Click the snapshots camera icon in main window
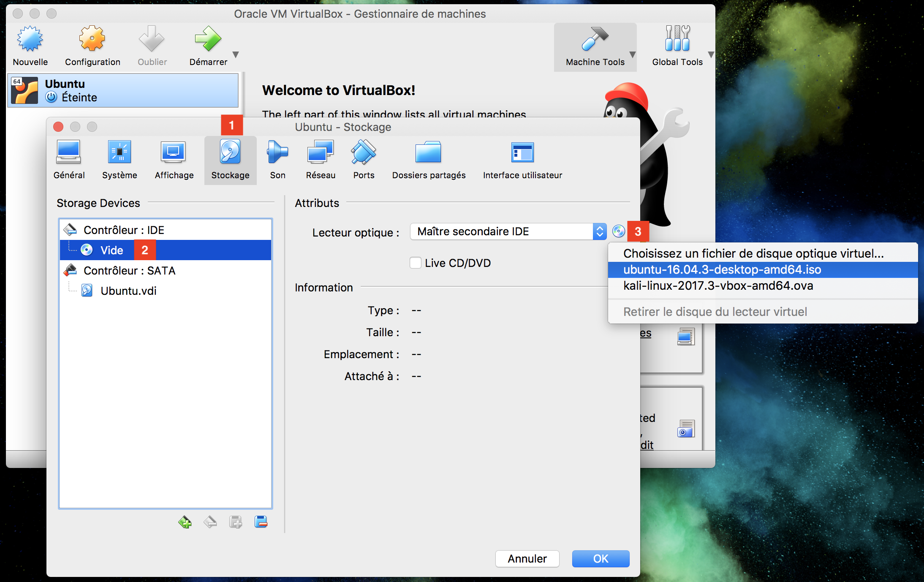Viewport: 924px width, 582px height. 686,429
